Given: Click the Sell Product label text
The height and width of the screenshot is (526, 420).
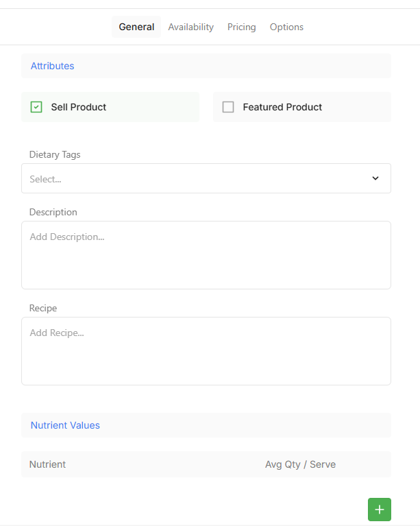Looking at the screenshot, I should coord(78,107).
